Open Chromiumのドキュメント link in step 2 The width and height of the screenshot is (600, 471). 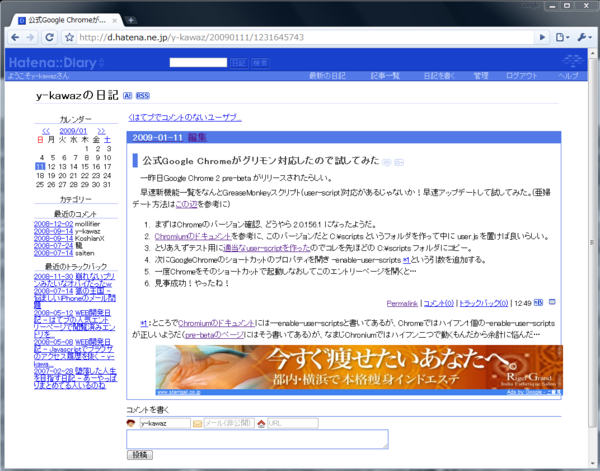coord(193,236)
